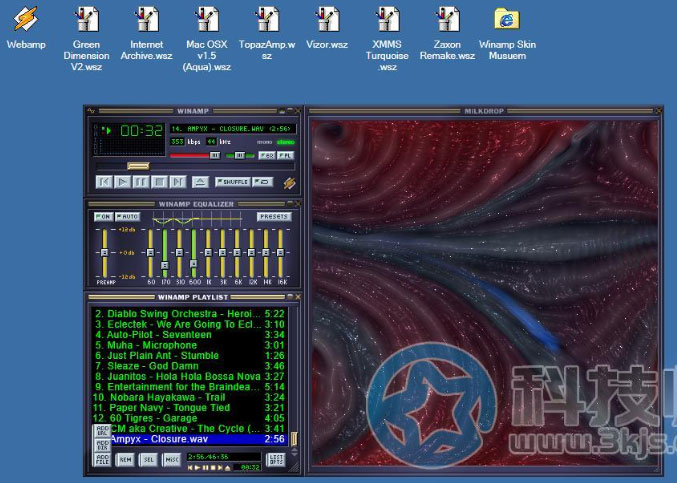Image resolution: width=677 pixels, height=483 pixels.
Task: Toggle the PL playlist window button
Action: [285, 155]
